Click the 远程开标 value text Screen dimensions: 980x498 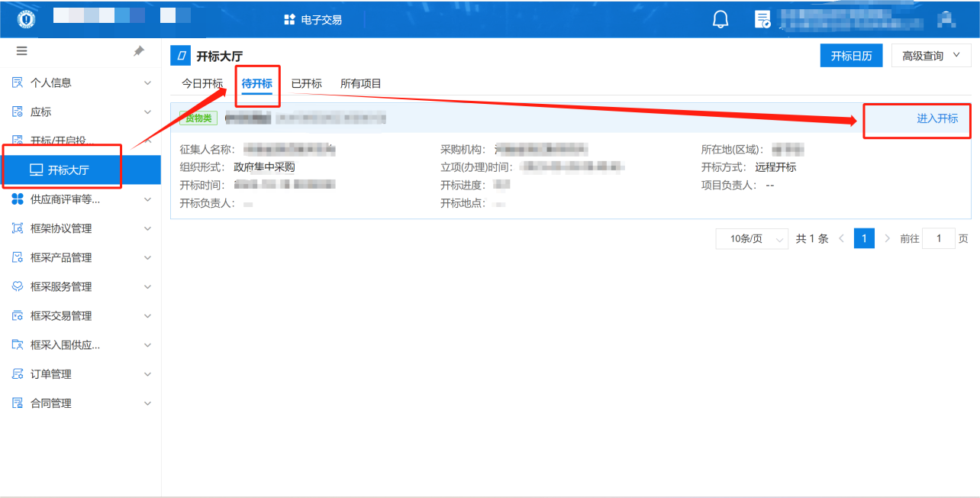click(x=775, y=167)
